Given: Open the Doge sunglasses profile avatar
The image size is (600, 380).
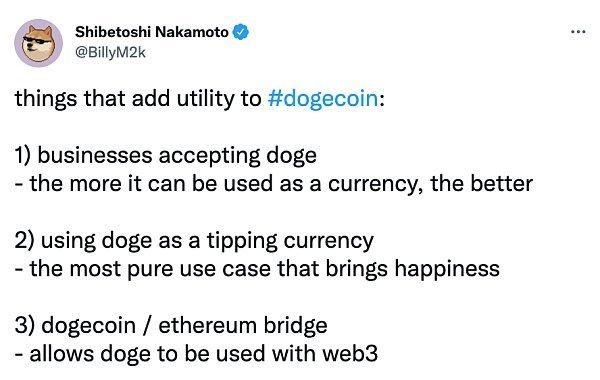Looking at the screenshot, I should coord(39,43).
